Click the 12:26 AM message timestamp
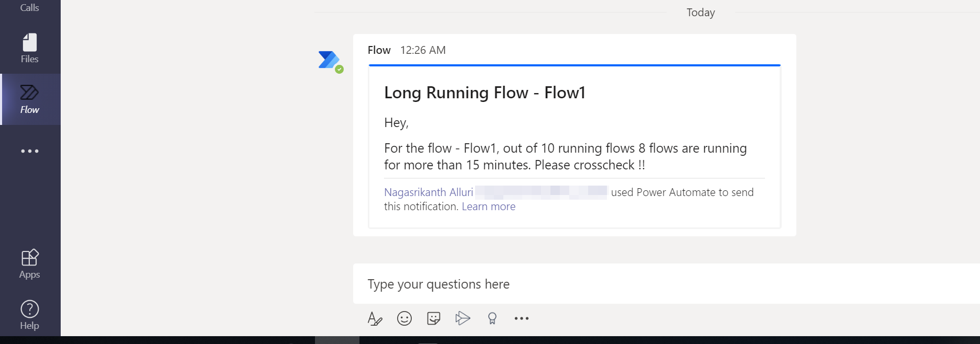This screenshot has width=980, height=344. [x=423, y=50]
